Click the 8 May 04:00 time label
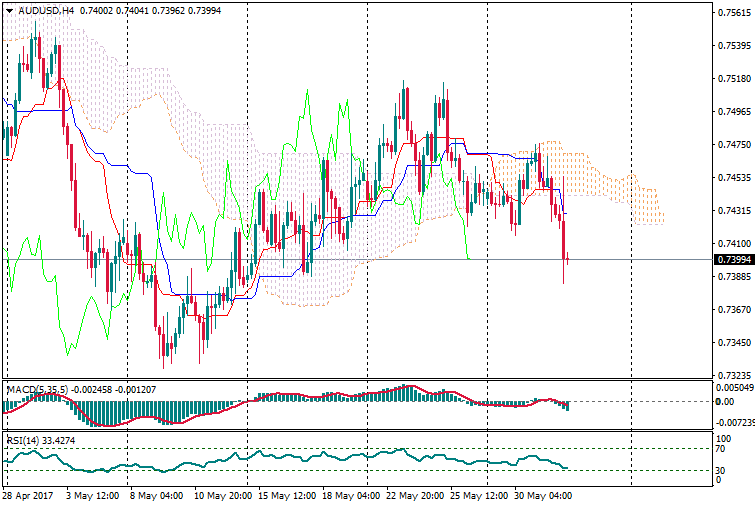Image resolution: width=755 pixels, height=507 pixels. (x=157, y=495)
